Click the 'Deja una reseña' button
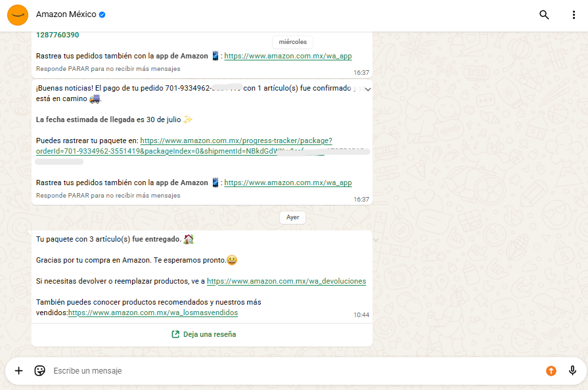The image size is (588, 390). click(204, 334)
